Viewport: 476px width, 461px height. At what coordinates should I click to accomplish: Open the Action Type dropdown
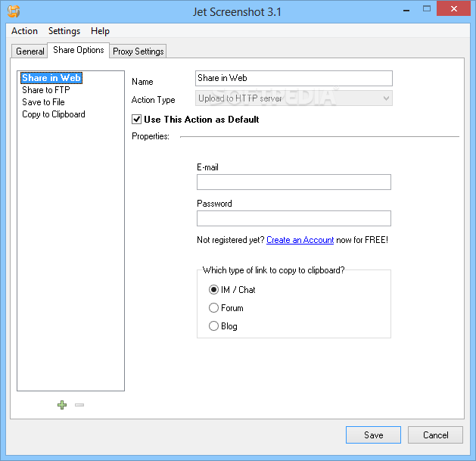[x=294, y=98]
